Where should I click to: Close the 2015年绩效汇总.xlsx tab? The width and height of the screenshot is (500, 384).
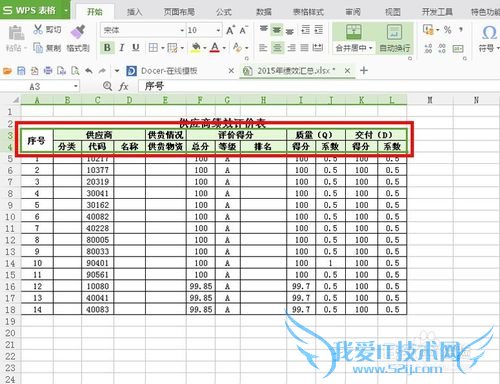click(x=347, y=71)
